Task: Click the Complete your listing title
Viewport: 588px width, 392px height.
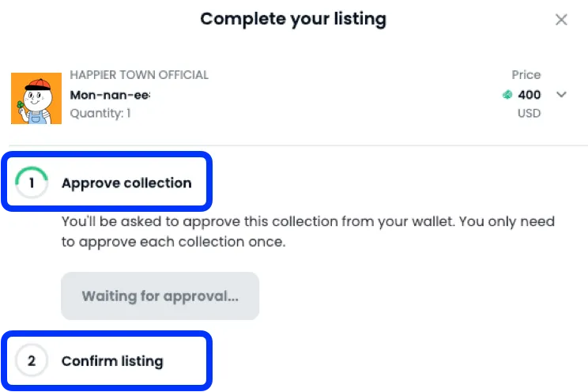Action: pos(293,19)
